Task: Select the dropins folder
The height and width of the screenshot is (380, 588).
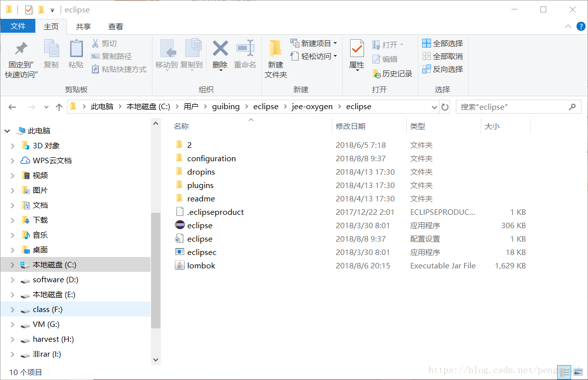Action: 201,172
